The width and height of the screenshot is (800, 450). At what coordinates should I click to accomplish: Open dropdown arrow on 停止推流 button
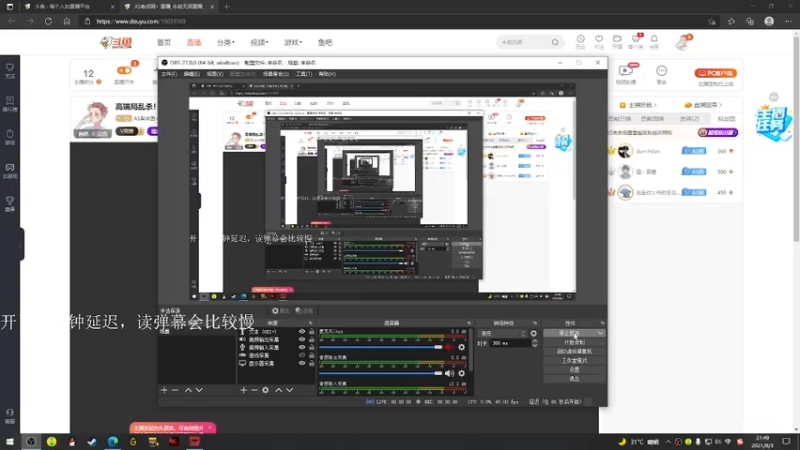(x=600, y=333)
